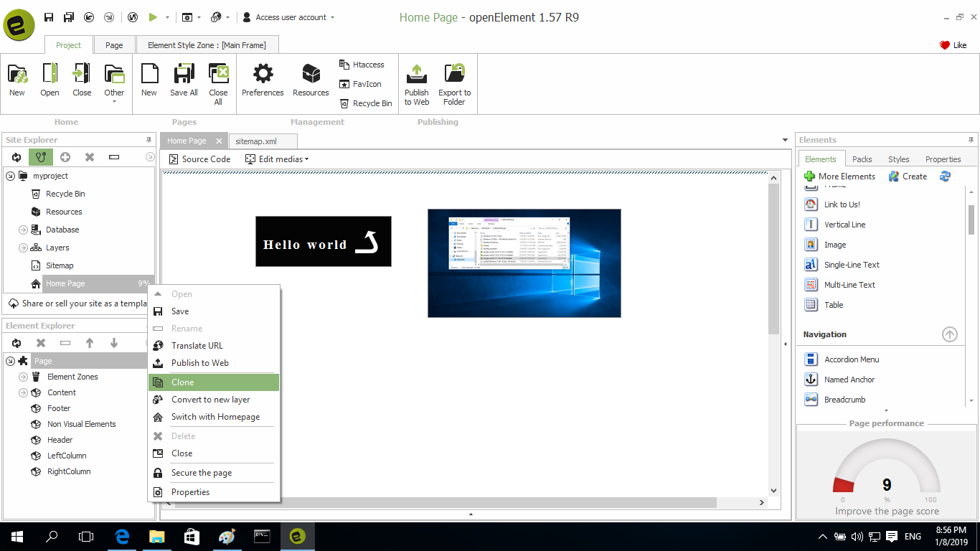The height and width of the screenshot is (551, 980).
Task: Choose Clone from the context menu
Action: point(183,382)
